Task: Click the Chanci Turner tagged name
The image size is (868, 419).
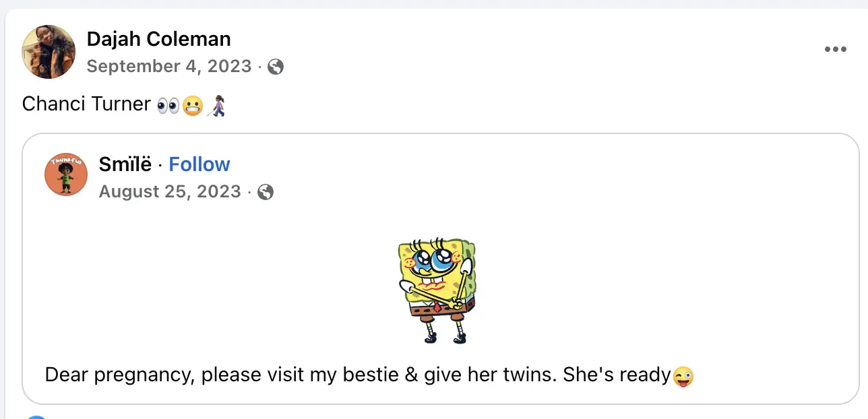Action: pyautogui.click(x=86, y=104)
